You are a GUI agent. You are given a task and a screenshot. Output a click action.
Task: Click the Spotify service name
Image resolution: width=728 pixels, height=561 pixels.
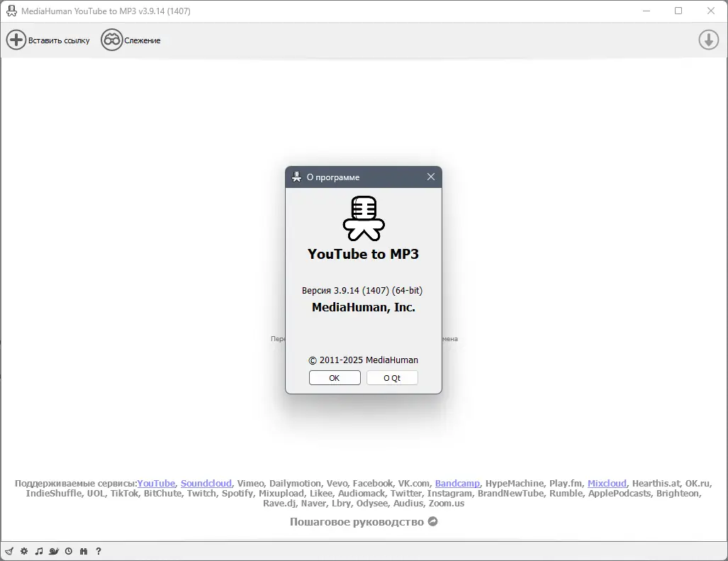click(237, 494)
